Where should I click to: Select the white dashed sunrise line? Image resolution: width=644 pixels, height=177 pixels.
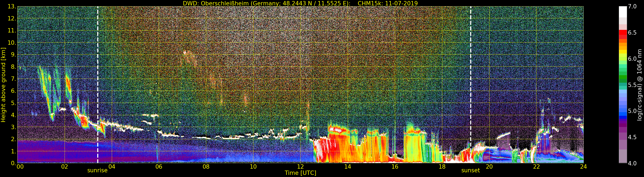(97, 85)
